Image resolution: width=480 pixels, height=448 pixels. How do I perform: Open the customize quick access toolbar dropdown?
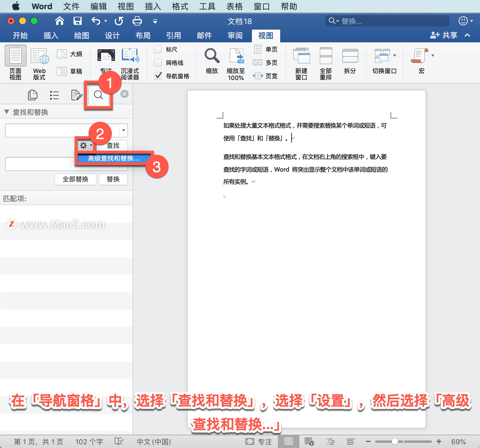(x=155, y=21)
